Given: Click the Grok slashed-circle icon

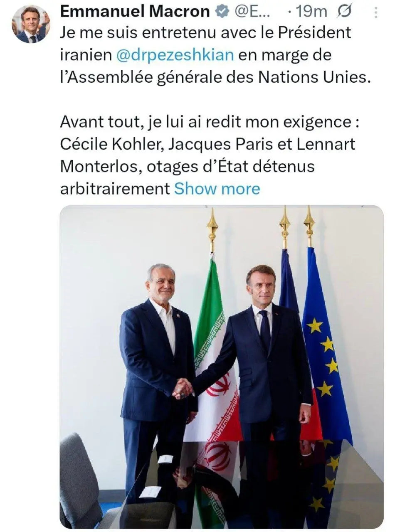Looking at the screenshot, I should 345,12.
